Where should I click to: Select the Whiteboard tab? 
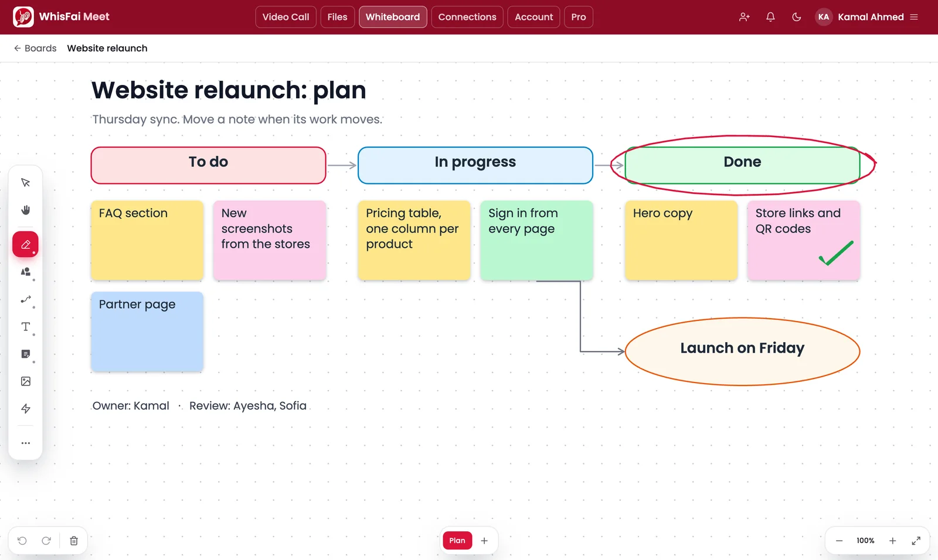coord(393,17)
